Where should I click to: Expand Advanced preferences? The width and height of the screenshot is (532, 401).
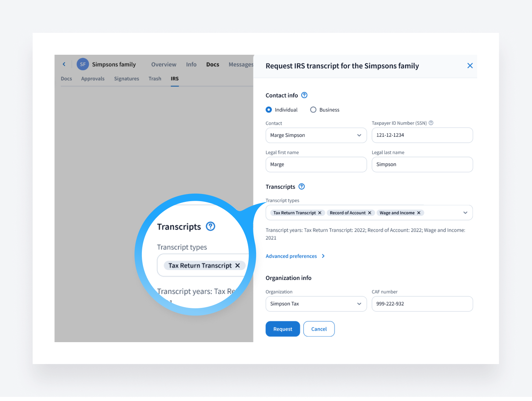pos(291,256)
